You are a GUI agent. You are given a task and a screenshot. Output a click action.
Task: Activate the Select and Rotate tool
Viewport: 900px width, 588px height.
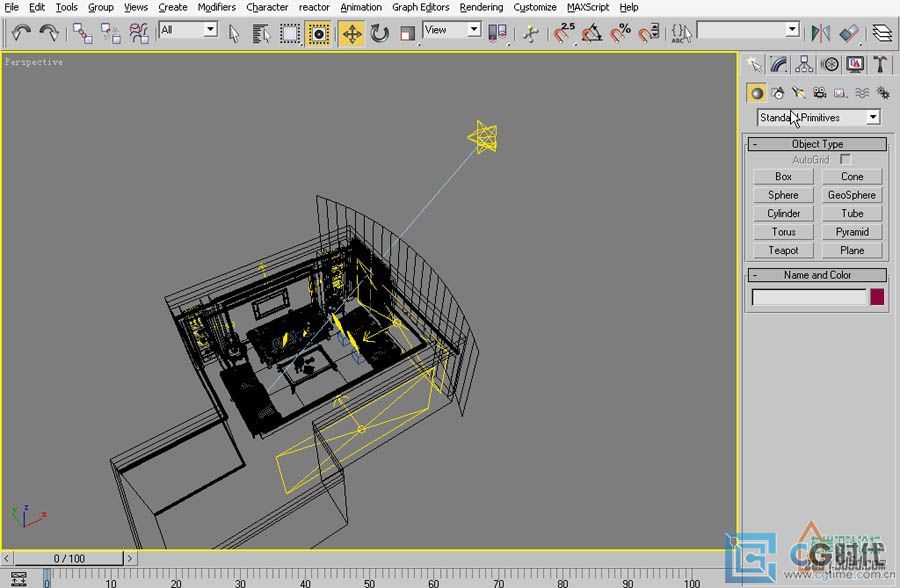(379, 34)
